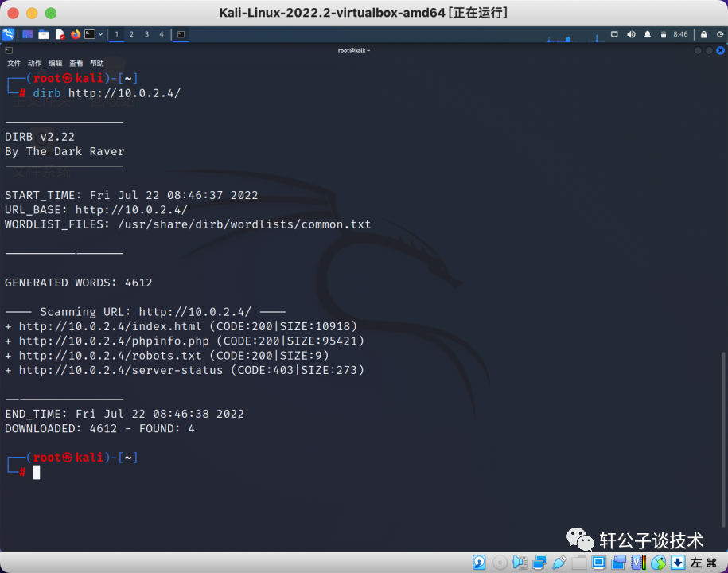
Task: Click the display icon in the VirtualBox status bar
Action: tap(599, 563)
